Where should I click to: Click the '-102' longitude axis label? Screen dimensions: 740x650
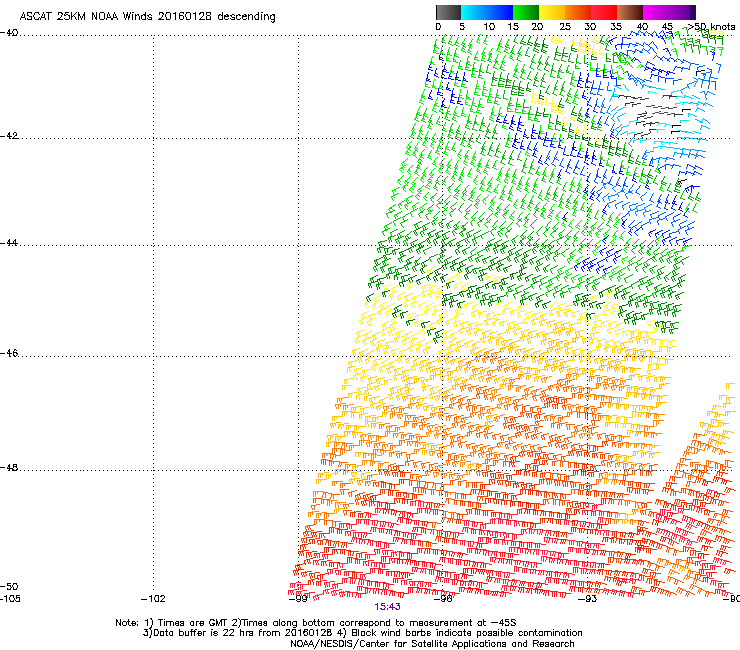[x=153, y=599]
